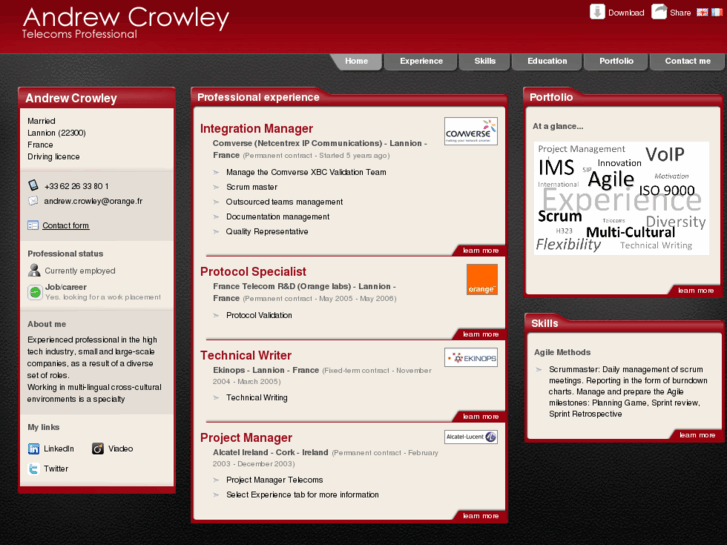Click the 'Driving licence' line
The height and width of the screenshot is (545, 727).
click(x=53, y=157)
